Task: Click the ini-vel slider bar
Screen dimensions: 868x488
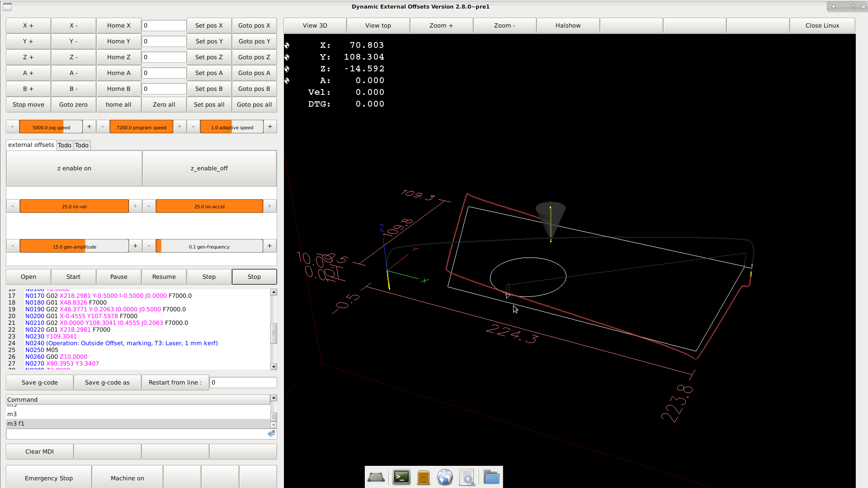Action: point(74,206)
